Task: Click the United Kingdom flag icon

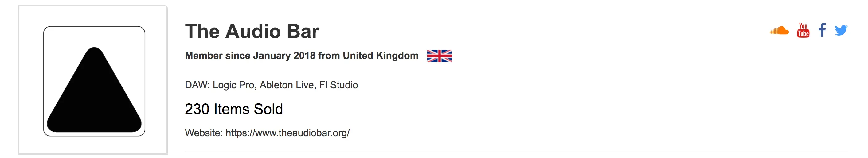Action: 440,56
